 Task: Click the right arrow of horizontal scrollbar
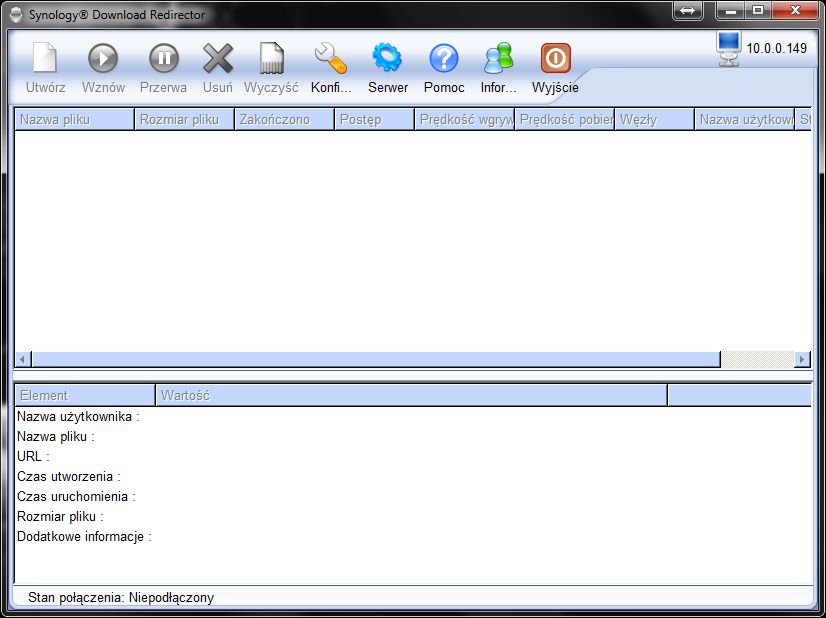[802, 359]
